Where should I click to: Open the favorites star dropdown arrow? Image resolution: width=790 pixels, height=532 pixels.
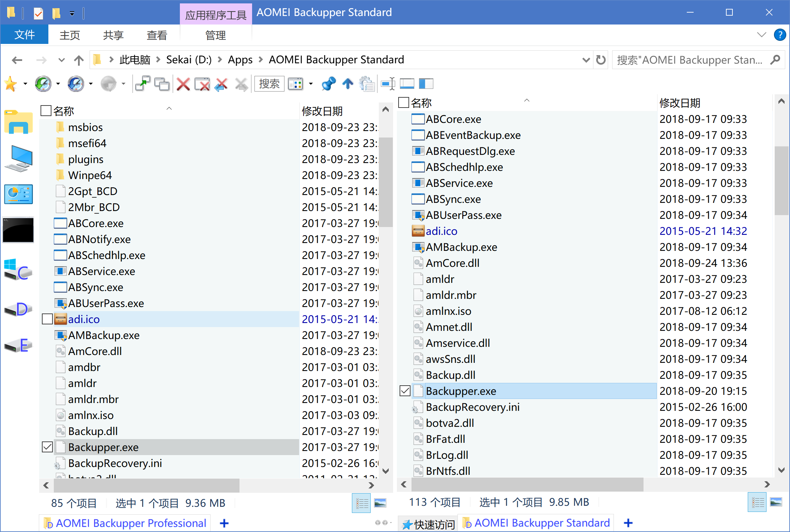pyautogui.click(x=25, y=84)
